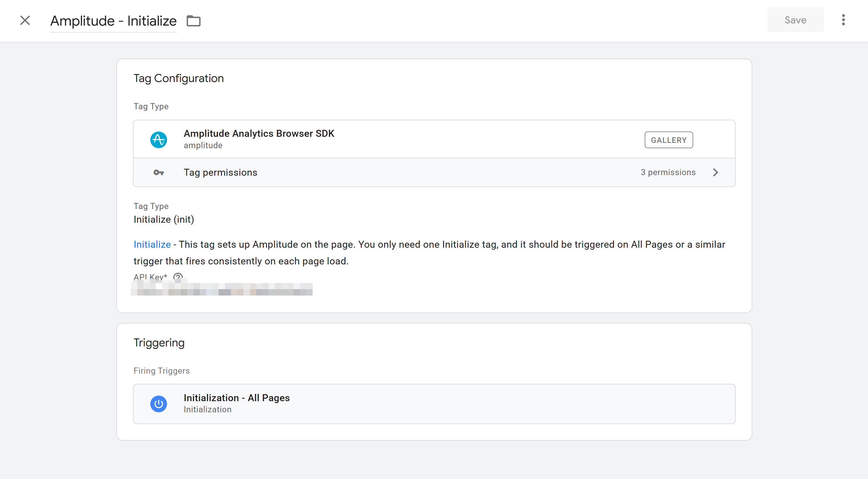
Task: Click the Tag Configuration heading
Action: 179,78
